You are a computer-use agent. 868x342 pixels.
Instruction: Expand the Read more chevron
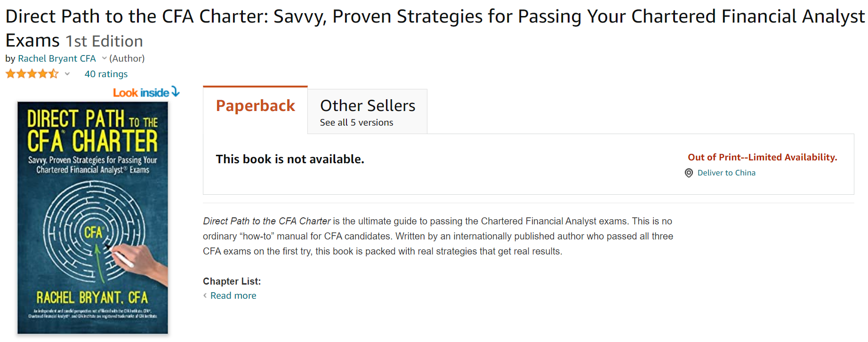coord(205,295)
